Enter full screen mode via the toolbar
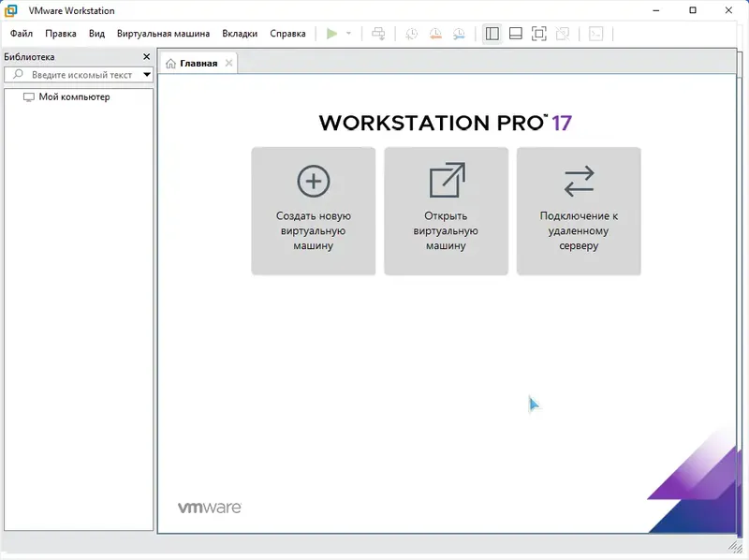This screenshot has height=560, width=749. pyautogui.click(x=539, y=34)
